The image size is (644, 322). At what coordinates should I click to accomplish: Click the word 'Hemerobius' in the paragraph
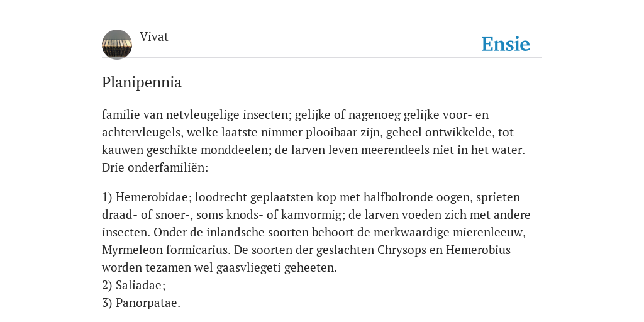(478, 250)
